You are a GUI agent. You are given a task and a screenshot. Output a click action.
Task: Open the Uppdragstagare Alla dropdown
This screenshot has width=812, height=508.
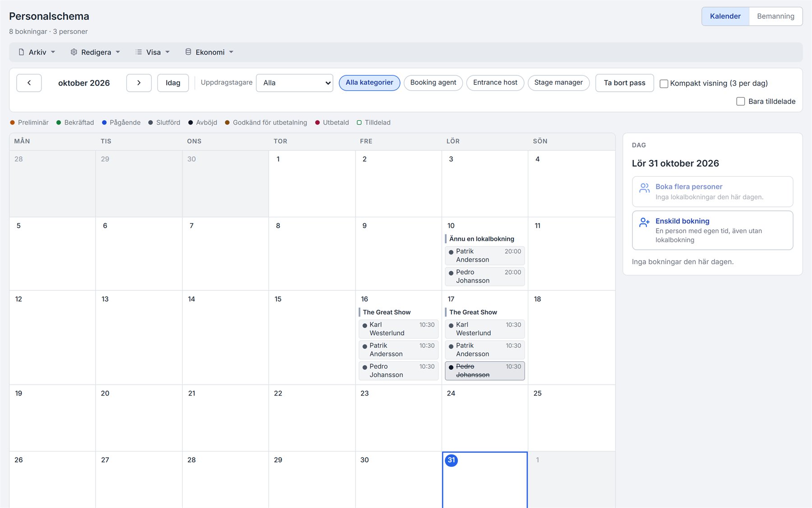pos(295,83)
